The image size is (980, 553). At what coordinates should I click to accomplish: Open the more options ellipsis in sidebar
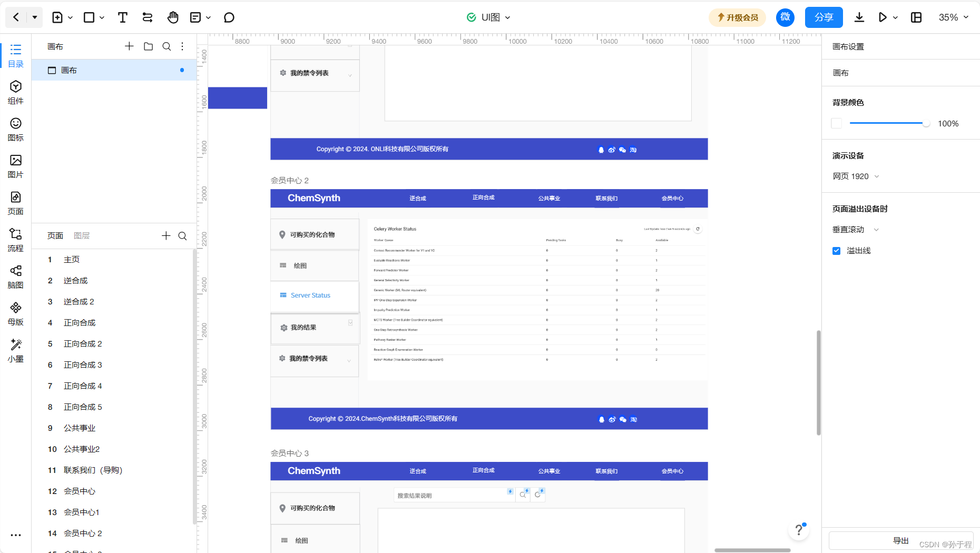(x=16, y=535)
